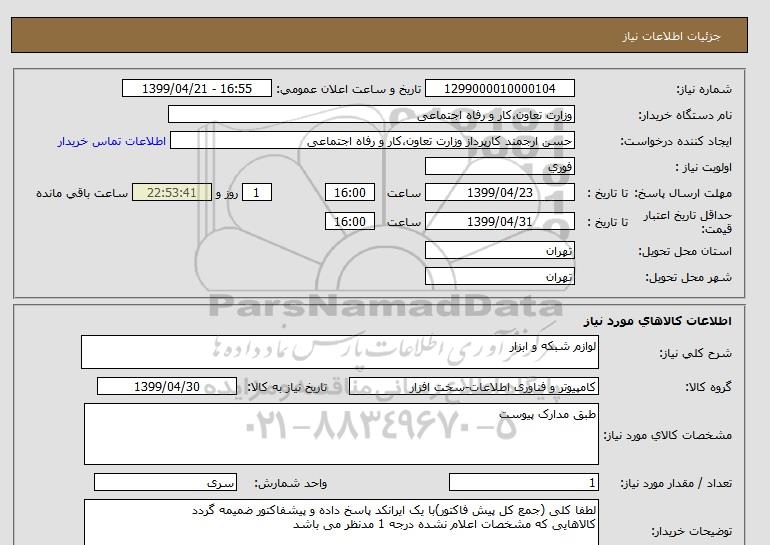
Task: Click the استان محل تحویل field تهران
Action: coord(499,250)
